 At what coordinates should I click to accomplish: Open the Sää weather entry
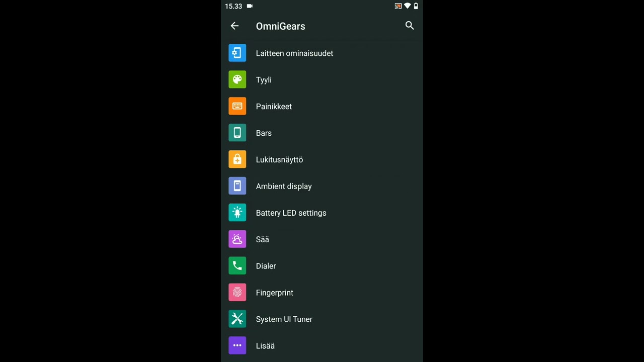click(322, 240)
